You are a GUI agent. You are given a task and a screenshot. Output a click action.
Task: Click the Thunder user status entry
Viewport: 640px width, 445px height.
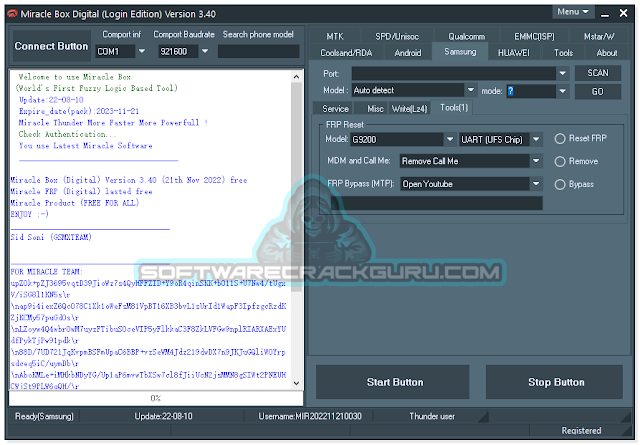432,416
